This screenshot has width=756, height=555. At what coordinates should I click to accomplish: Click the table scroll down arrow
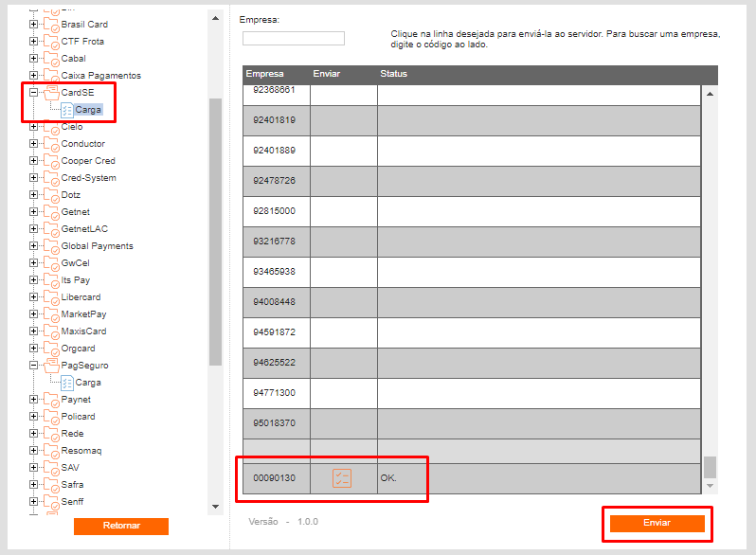pyautogui.click(x=710, y=486)
